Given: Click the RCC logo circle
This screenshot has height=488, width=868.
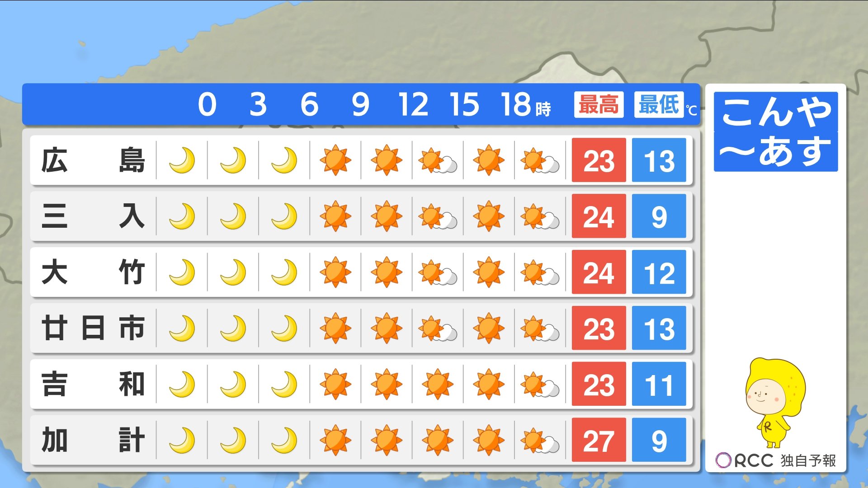Looking at the screenshot, I should (723, 460).
